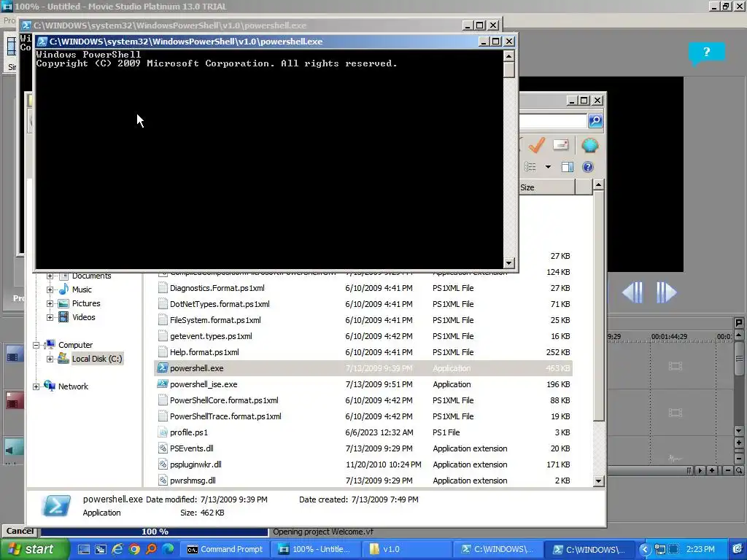Click the timeline zoom magnifier icon

(739, 470)
